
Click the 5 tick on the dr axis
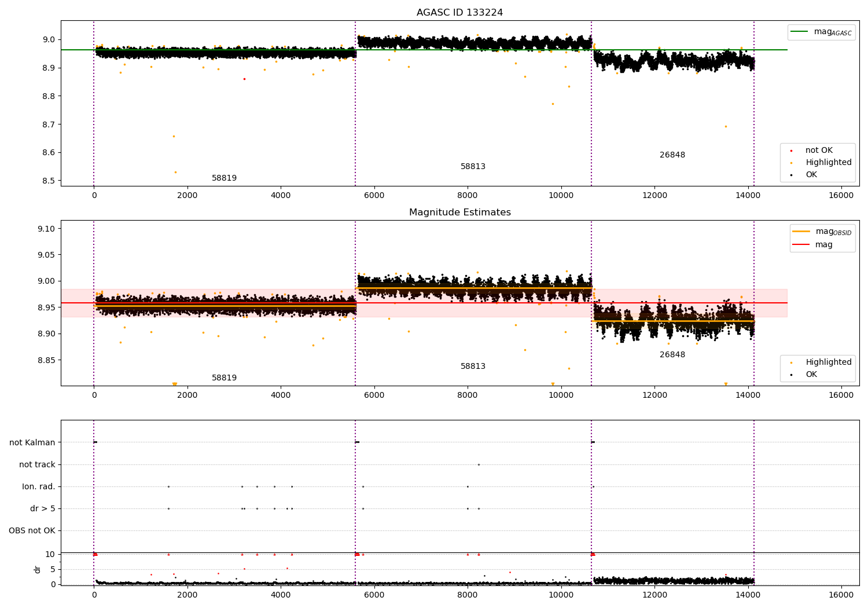[x=53, y=570]
